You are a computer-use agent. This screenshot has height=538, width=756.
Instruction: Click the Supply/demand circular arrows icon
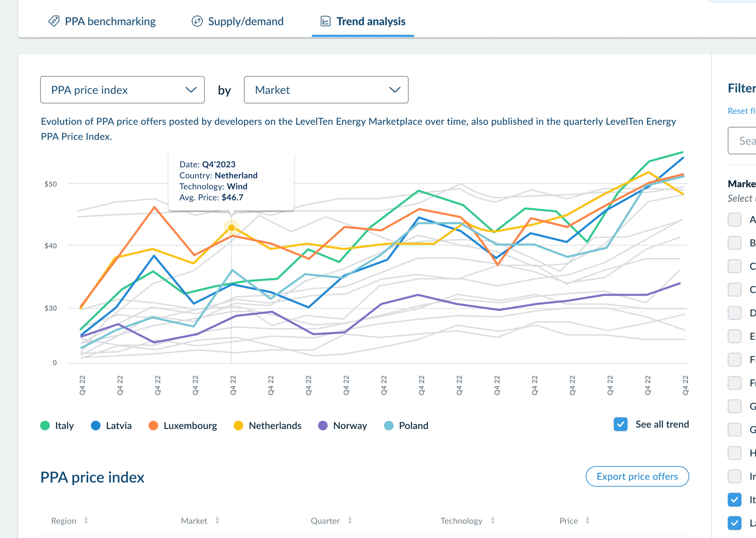[197, 21]
